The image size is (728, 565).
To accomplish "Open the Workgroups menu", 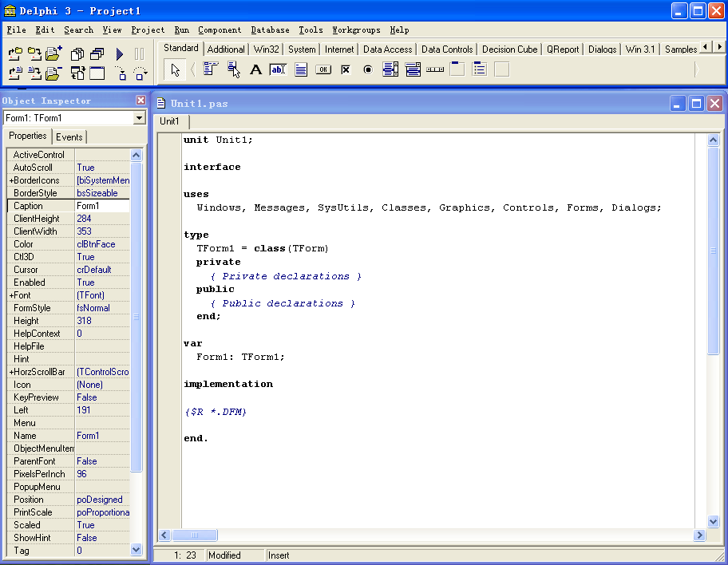I will pyautogui.click(x=356, y=30).
